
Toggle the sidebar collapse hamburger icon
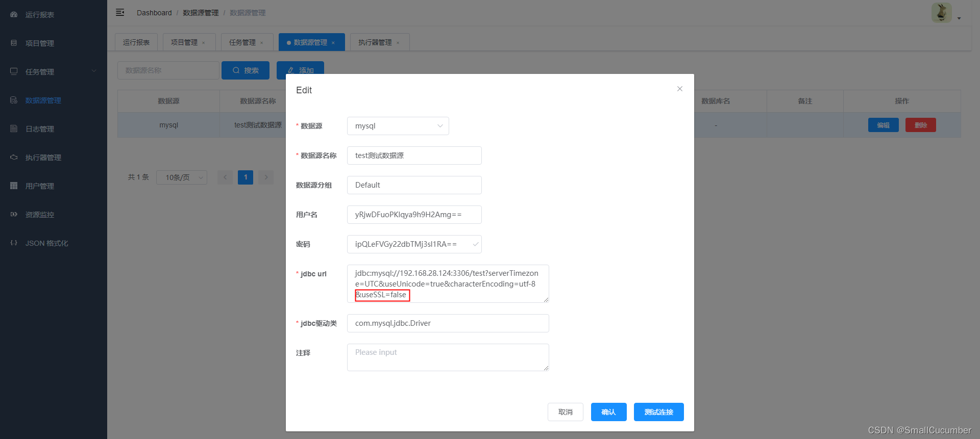120,13
